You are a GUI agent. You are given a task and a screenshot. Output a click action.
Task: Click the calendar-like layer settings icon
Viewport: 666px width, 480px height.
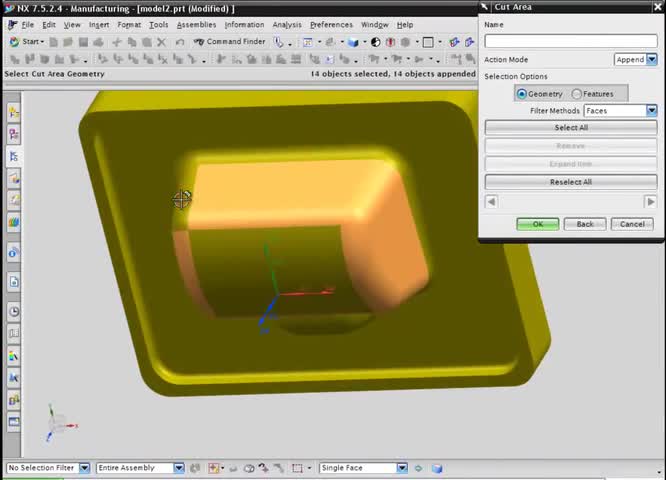click(x=308, y=42)
